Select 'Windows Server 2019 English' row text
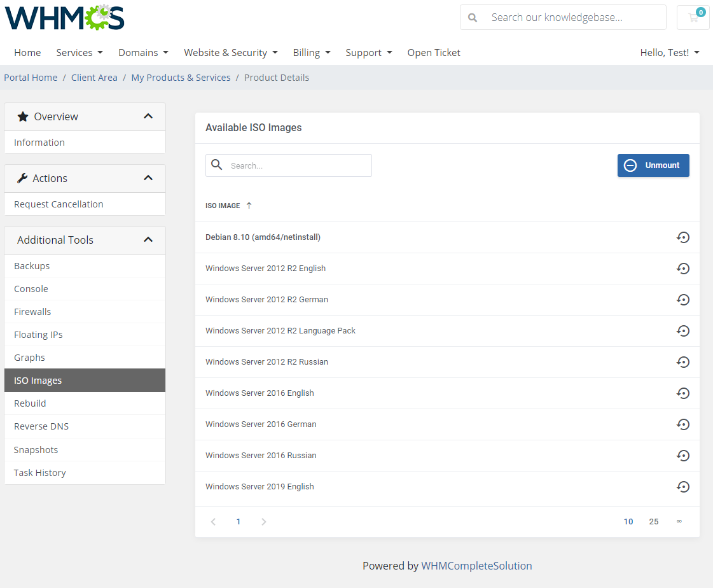Screen dimensions: 713x588 [260, 487]
